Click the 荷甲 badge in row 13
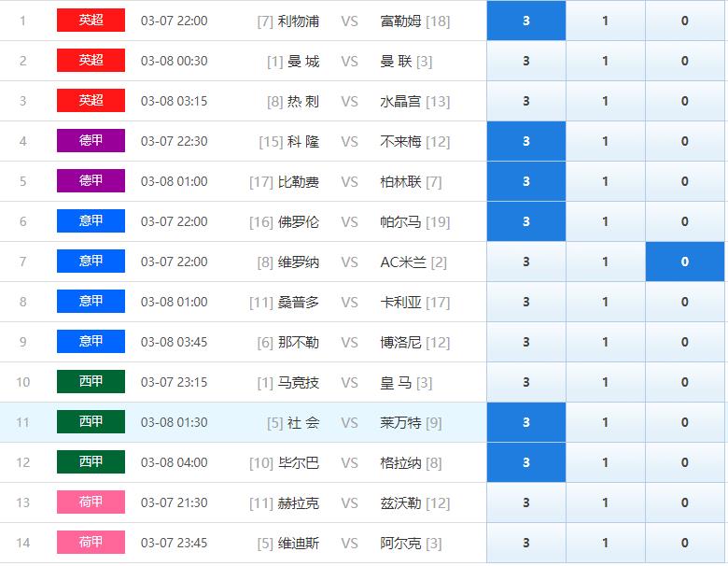Viewport: 728px width, 566px height. coord(91,502)
